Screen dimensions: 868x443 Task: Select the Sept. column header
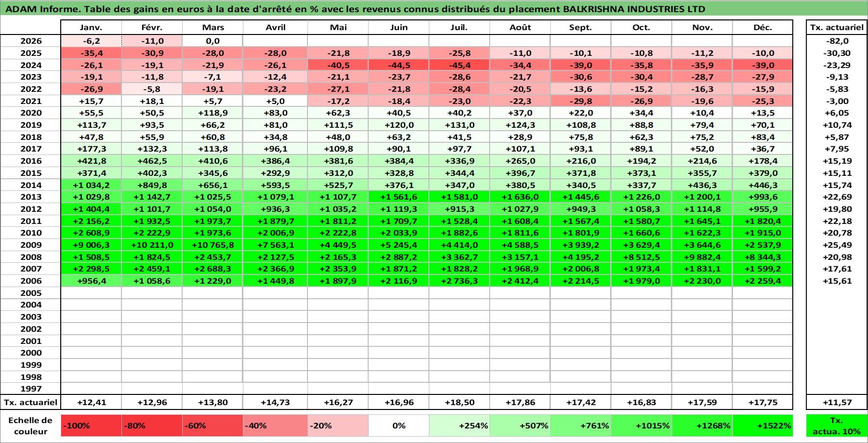581,27
